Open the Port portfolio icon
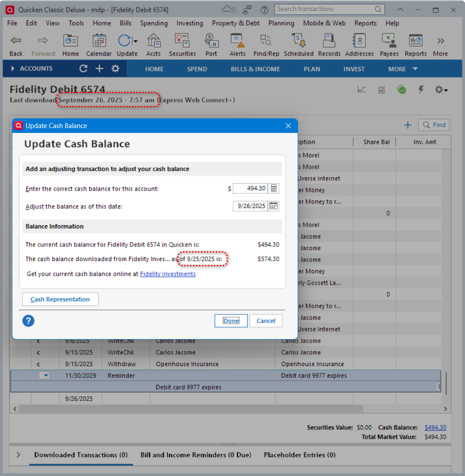 tap(211, 41)
